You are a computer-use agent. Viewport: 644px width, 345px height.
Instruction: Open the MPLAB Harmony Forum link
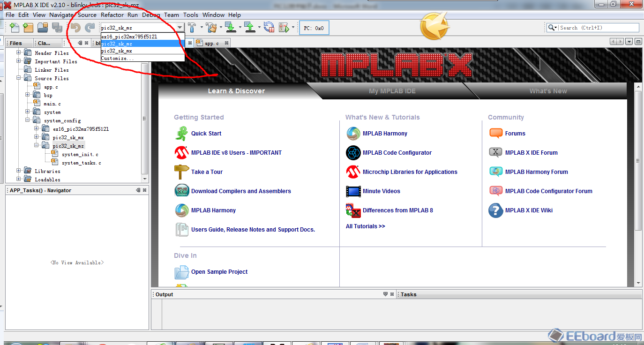(x=536, y=172)
